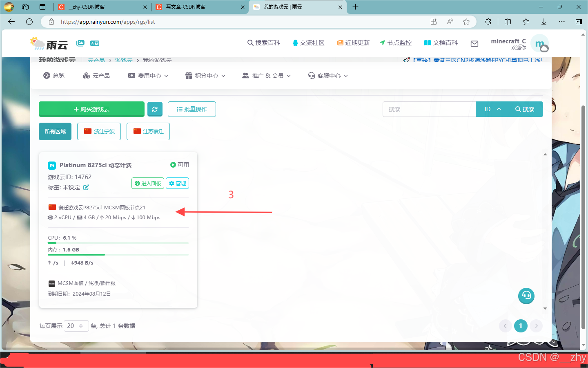Go to 总览 overview menu
Image resolution: width=588 pixels, height=368 pixels.
pyautogui.click(x=54, y=76)
